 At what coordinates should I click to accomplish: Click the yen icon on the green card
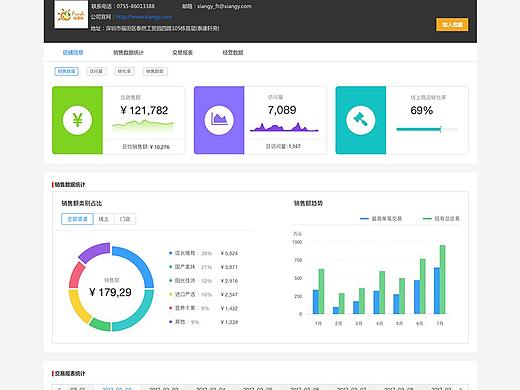pos(77,120)
